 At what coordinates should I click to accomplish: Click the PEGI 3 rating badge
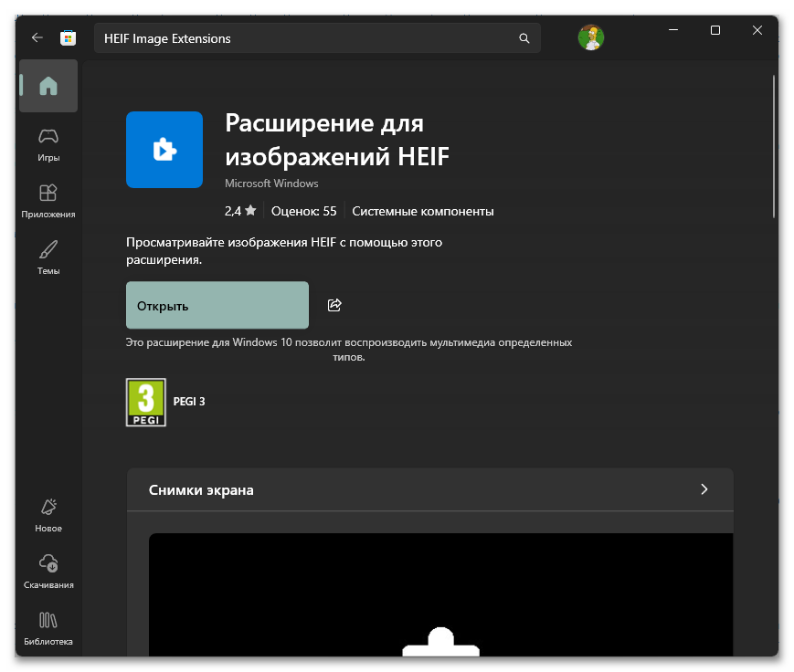pos(145,402)
